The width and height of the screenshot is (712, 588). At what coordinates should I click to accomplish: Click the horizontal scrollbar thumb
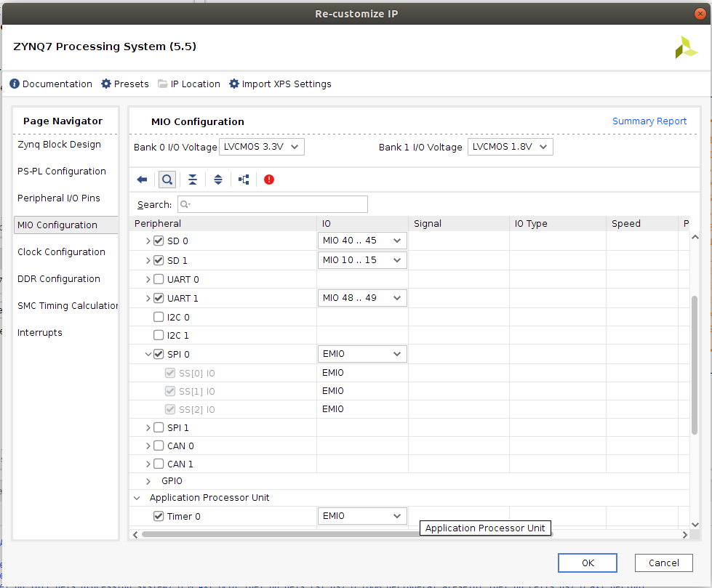[347, 534]
